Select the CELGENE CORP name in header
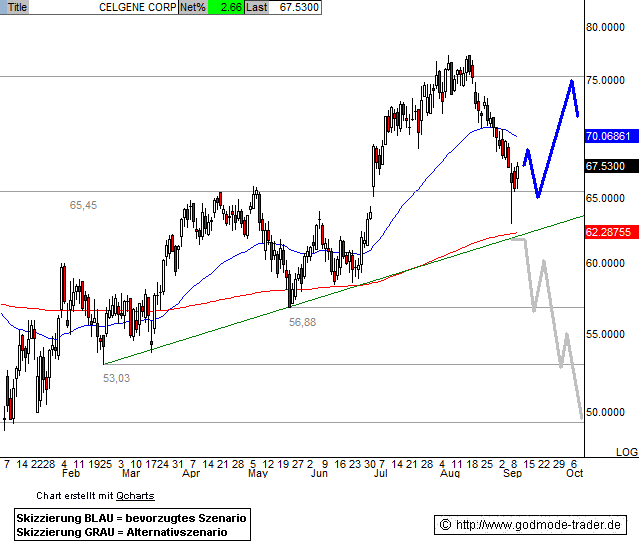 (x=136, y=7)
